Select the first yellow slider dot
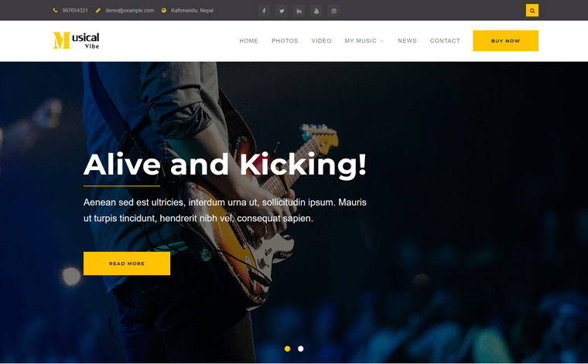588x364 pixels. pos(287,349)
